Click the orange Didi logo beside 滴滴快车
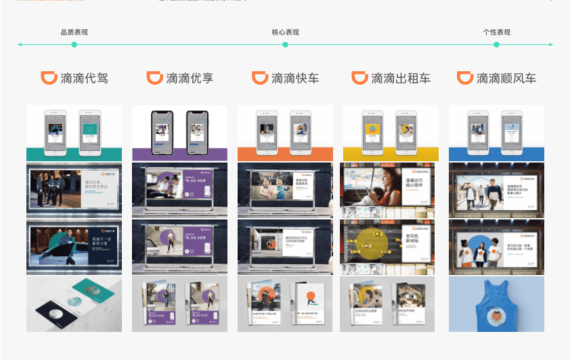570x360 pixels. click(260, 78)
